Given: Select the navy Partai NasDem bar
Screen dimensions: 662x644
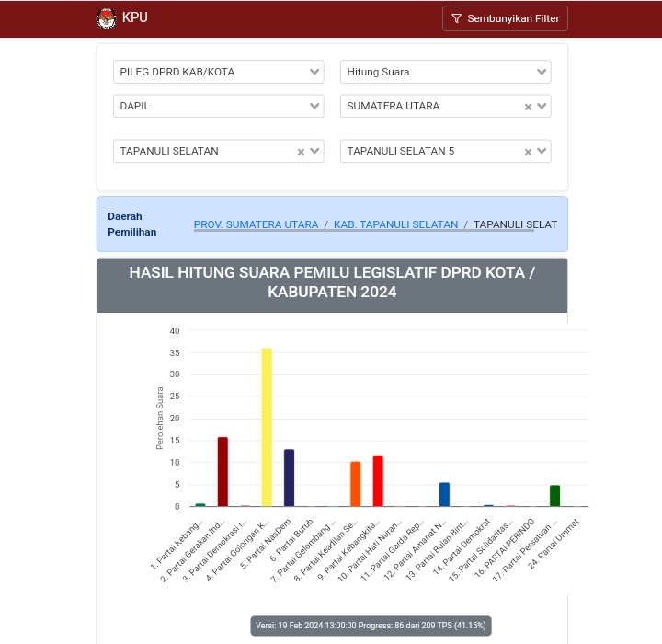Looking at the screenshot, I should [x=289, y=477].
